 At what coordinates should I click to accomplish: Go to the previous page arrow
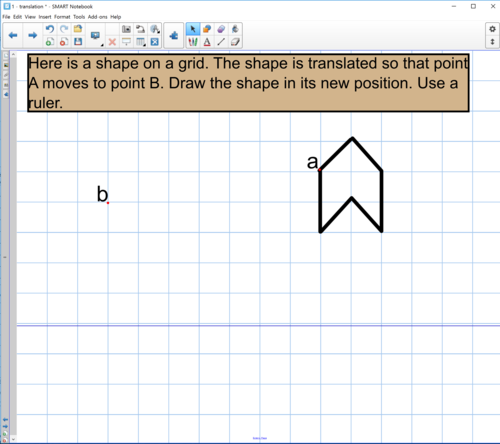tap(13, 35)
